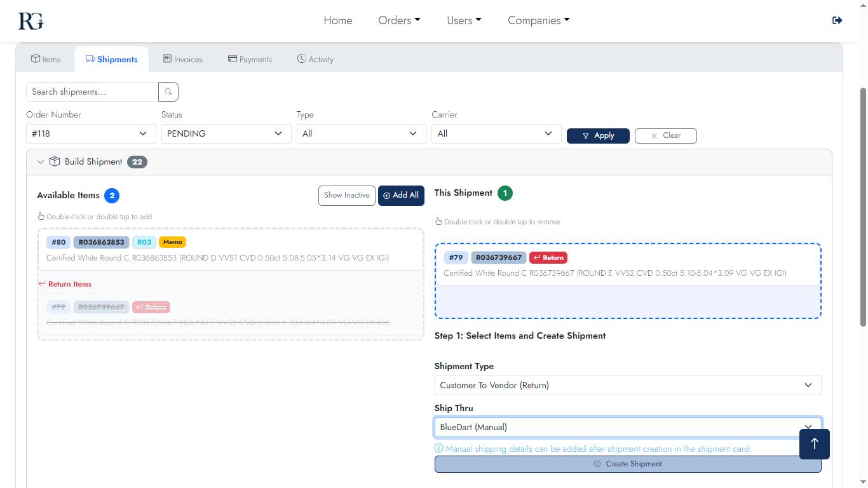This screenshot has width=868, height=488.
Task: Switch to the Invoices tab
Action: pyautogui.click(x=183, y=59)
